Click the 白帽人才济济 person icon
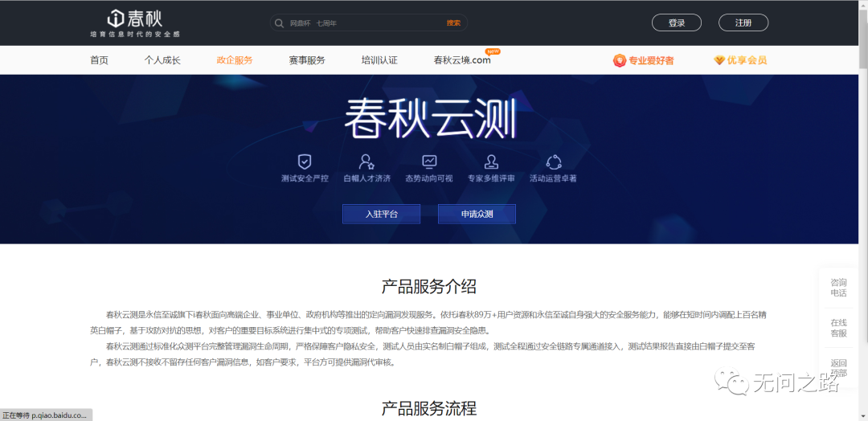The width and height of the screenshot is (868, 421). [x=366, y=161]
